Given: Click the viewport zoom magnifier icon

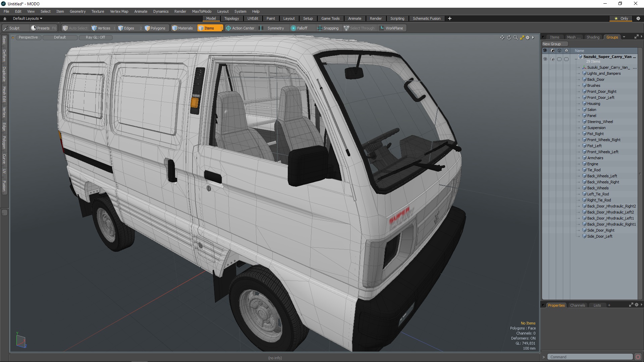Looking at the screenshot, I should tap(516, 38).
